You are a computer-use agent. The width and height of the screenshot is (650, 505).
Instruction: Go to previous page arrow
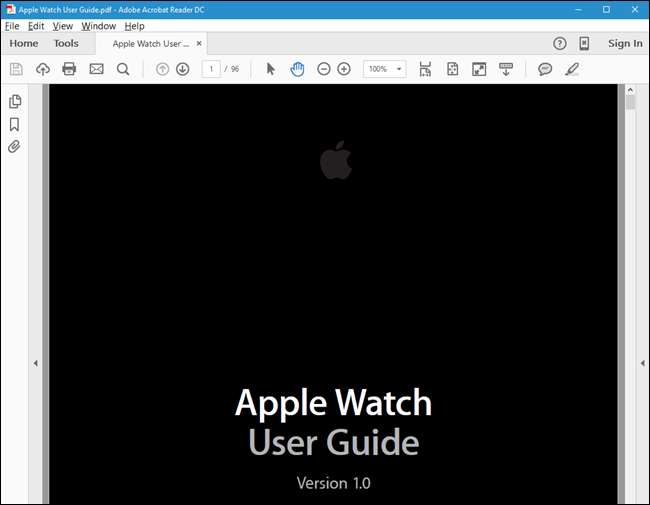162,69
